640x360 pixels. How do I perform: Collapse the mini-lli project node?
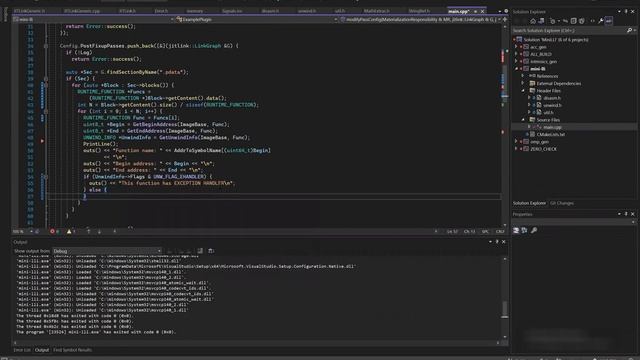[516, 69]
